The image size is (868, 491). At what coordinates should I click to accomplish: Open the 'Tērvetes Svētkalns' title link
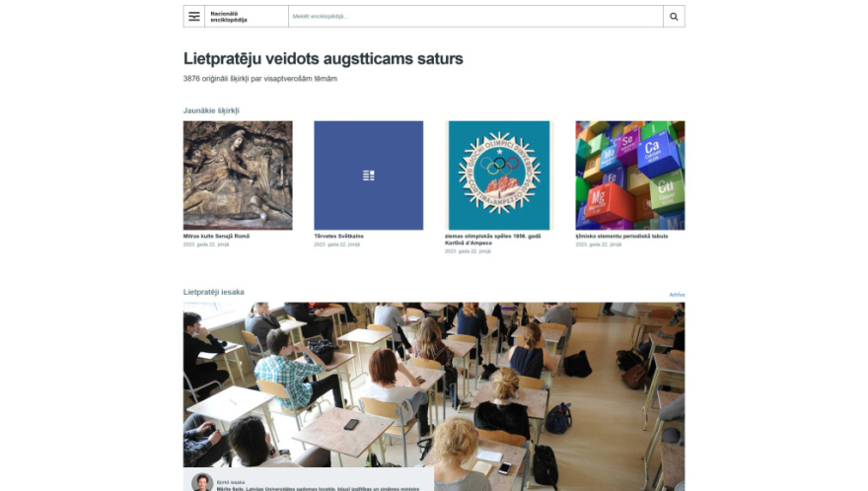[338, 236]
